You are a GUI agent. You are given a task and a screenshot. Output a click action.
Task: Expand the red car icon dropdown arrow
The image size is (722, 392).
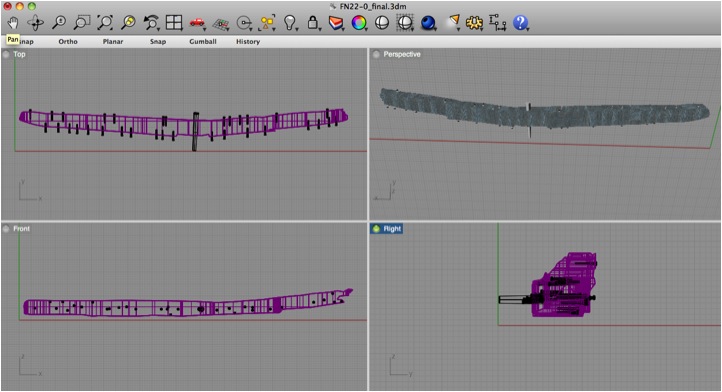coord(204,29)
